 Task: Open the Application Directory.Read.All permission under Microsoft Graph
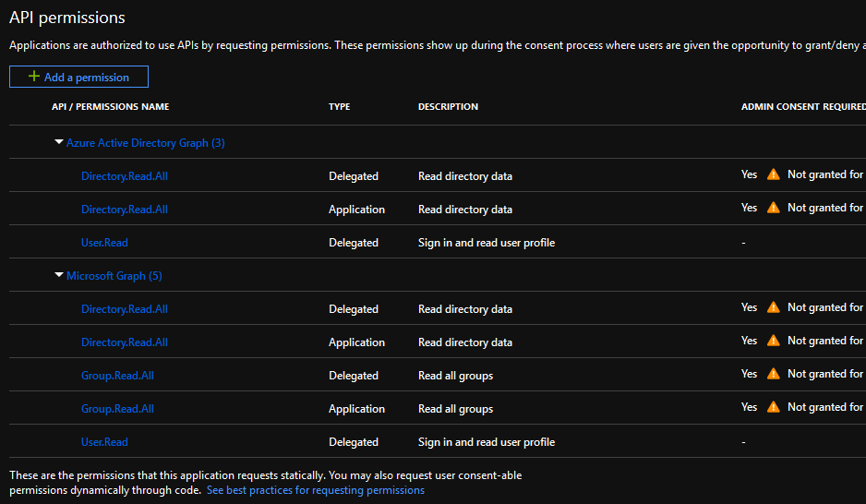(125, 342)
